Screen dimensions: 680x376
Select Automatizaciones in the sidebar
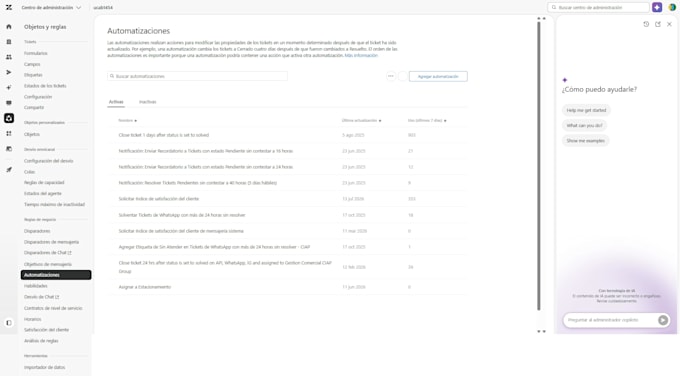[x=56, y=275]
